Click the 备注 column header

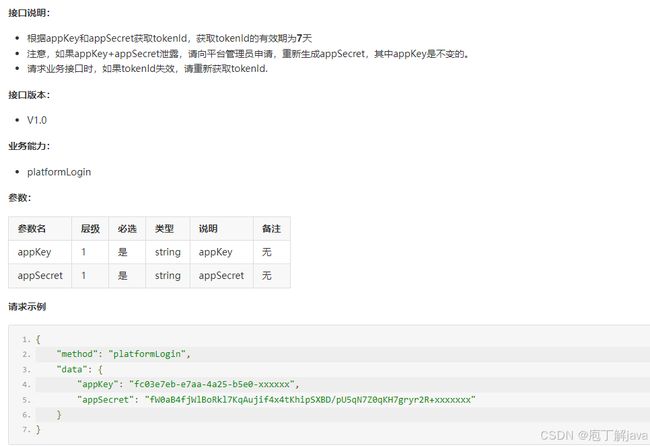pyautogui.click(x=272, y=228)
